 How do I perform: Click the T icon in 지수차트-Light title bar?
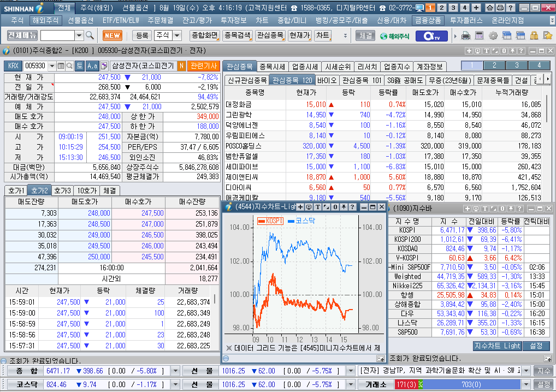(x=318, y=207)
